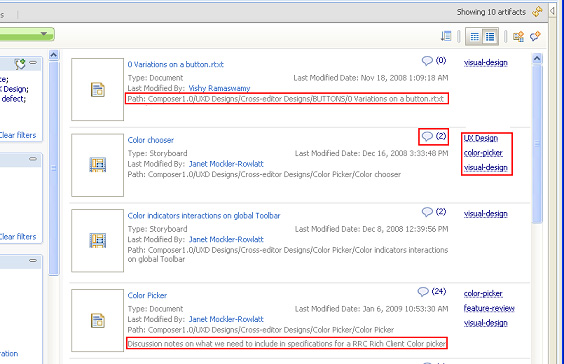Click Path text of 0 Variations on a button
This screenshot has width=564, height=364.
click(x=286, y=99)
